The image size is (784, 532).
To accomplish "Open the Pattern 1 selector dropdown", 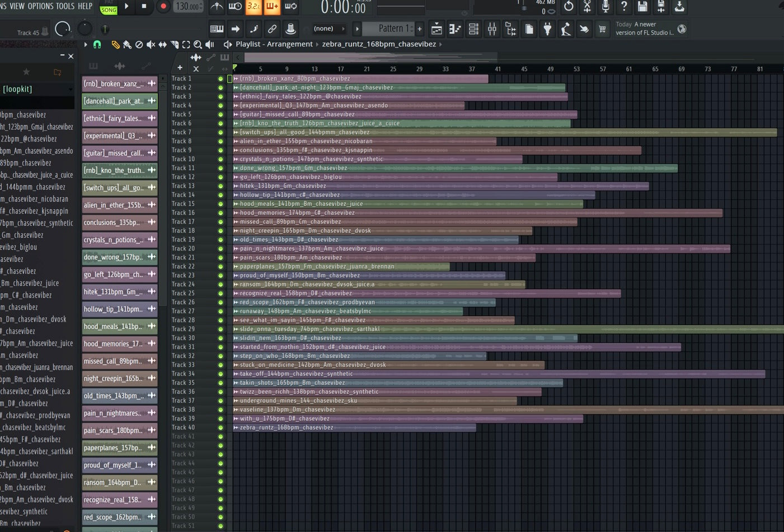I will point(389,29).
